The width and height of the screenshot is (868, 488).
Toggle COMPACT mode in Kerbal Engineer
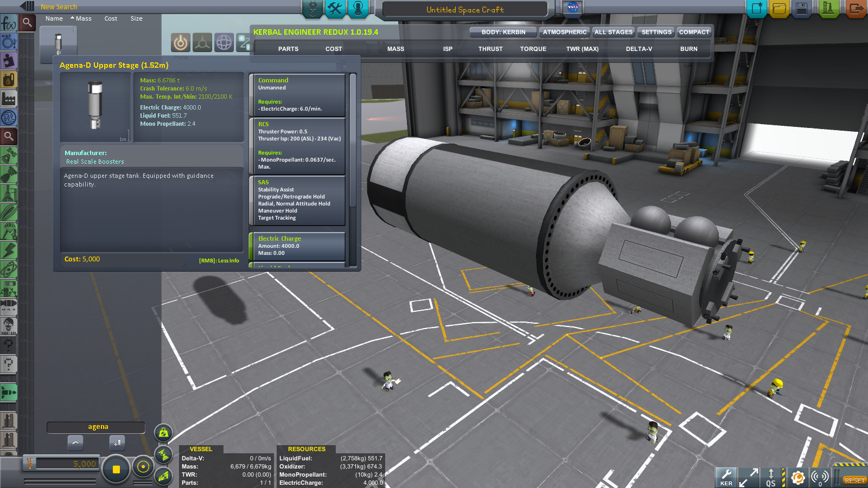pyautogui.click(x=694, y=32)
